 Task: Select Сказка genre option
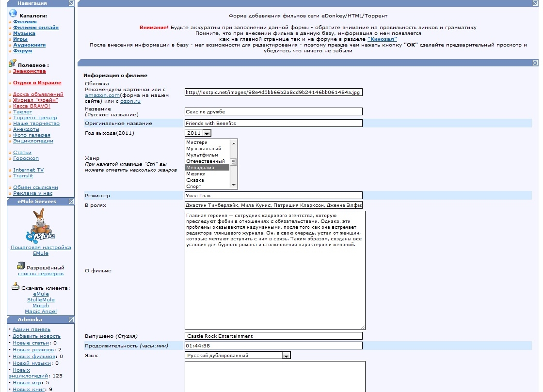tap(207, 180)
